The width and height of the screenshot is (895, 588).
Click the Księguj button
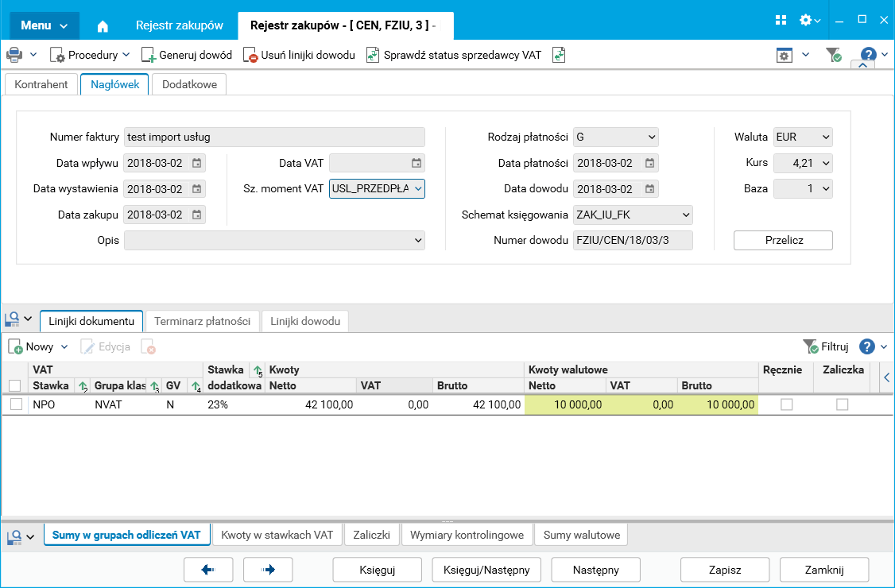pyautogui.click(x=378, y=570)
